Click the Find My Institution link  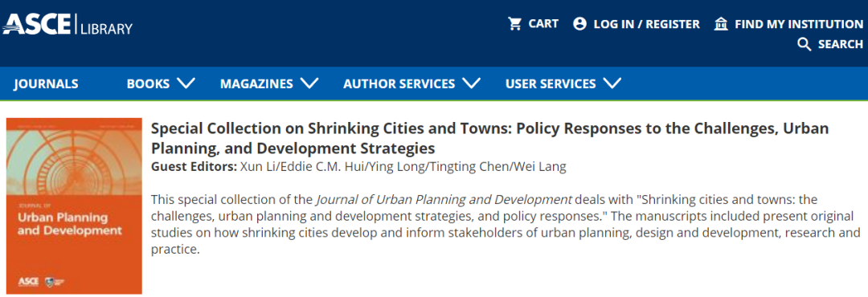tap(799, 24)
